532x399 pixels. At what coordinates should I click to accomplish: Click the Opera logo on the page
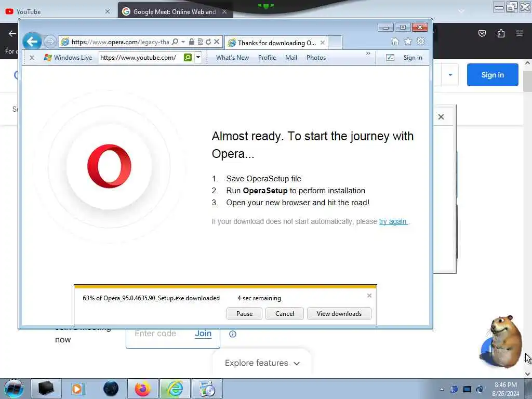[109, 166]
